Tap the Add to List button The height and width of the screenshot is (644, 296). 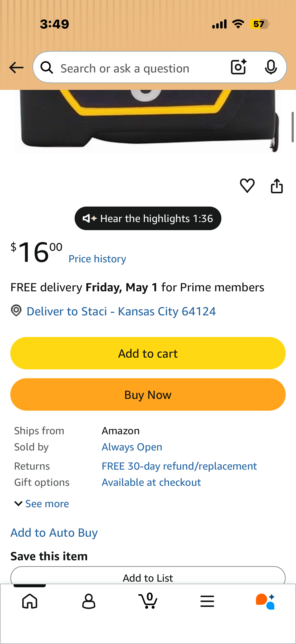148,576
